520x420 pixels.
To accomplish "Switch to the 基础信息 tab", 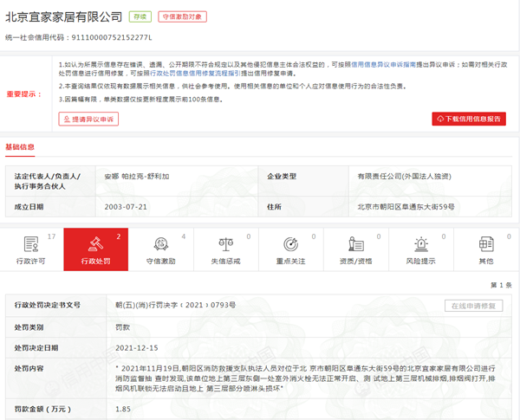I will pyautogui.click(x=20, y=146).
